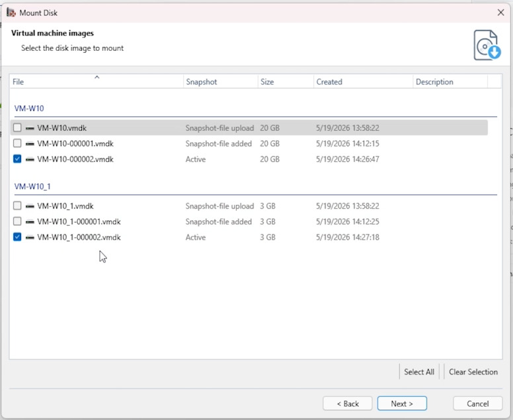Check the VM-W10.vmdk checkbox
Screen dimensions: 513x420
pyautogui.click(x=17, y=127)
